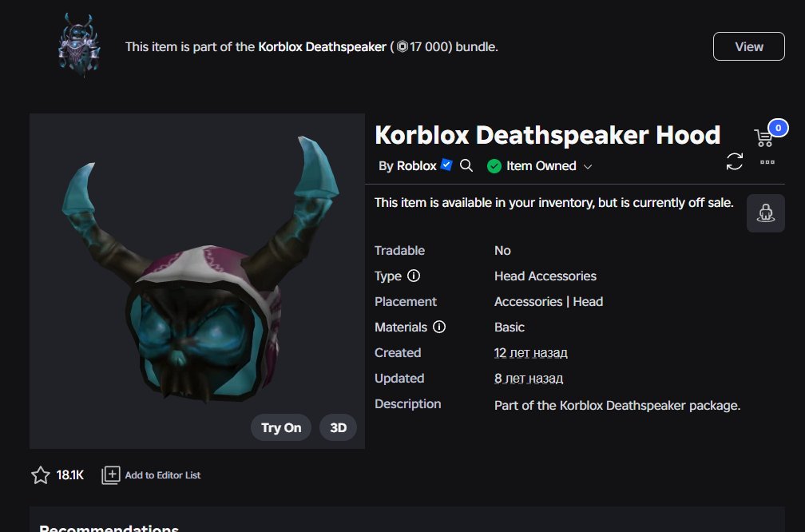805x532 pixels.
Task: Toggle the 3D view button
Action: click(338, 427)
